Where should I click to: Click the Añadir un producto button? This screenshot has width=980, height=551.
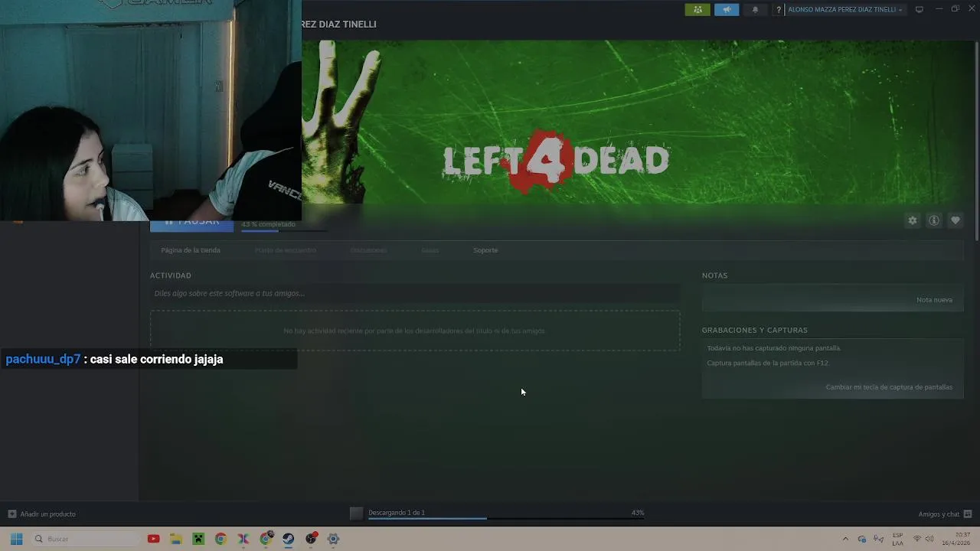point(41,514)
